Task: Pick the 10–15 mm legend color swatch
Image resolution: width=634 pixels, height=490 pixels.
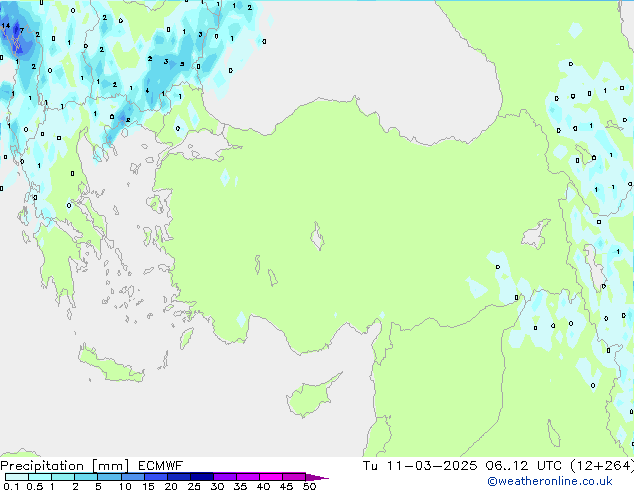Action: coord(132,477)
